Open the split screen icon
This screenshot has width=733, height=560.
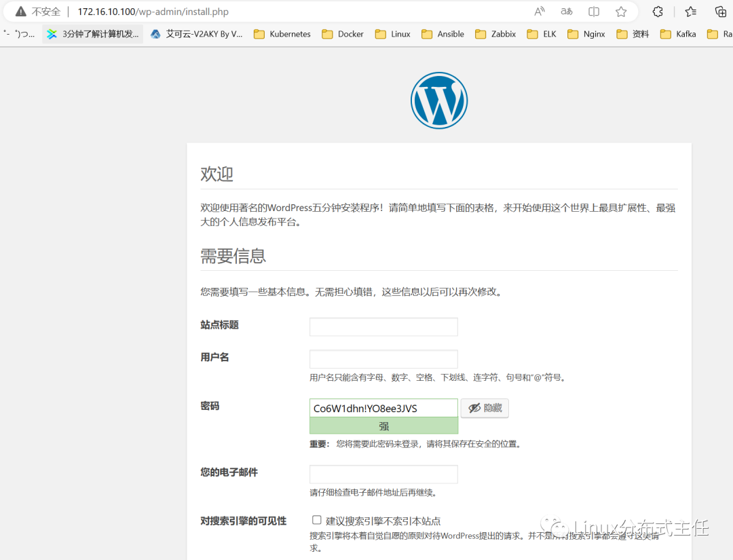594,12
